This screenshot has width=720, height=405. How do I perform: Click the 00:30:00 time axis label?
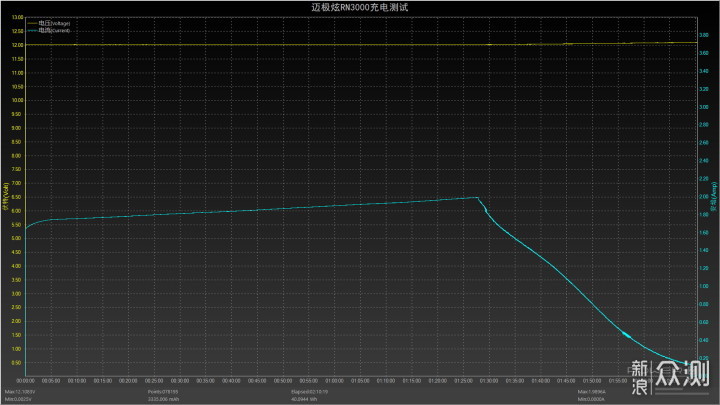(x=180, y=381)
